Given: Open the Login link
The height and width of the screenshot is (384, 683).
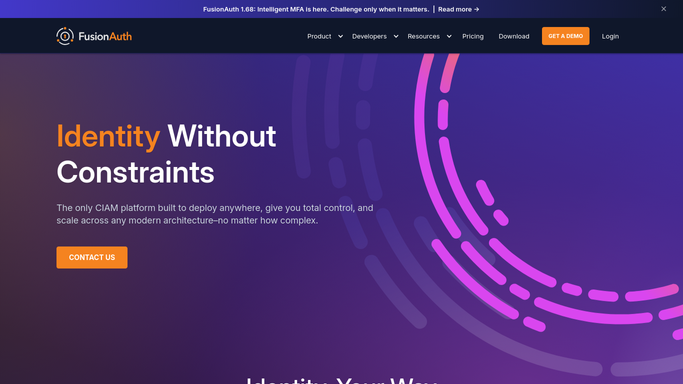Looking at the screenshot, I should pos(610,36).
